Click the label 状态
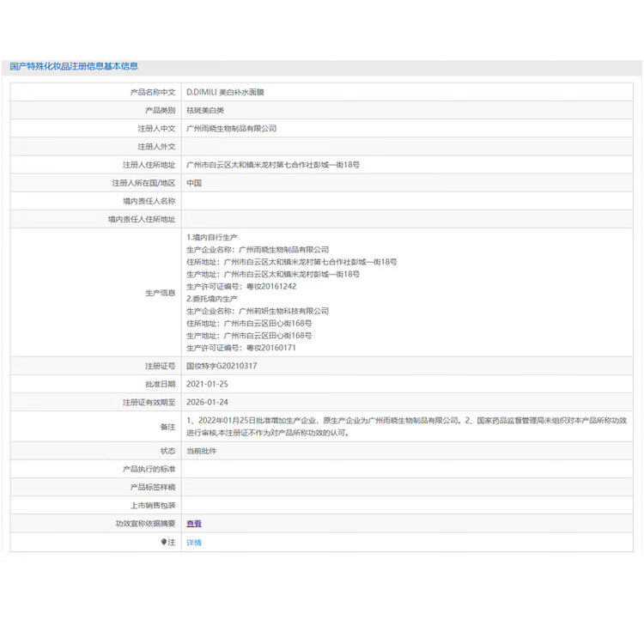Image resolution: width=644 pixels, height=644 pixels. (167, 451)
